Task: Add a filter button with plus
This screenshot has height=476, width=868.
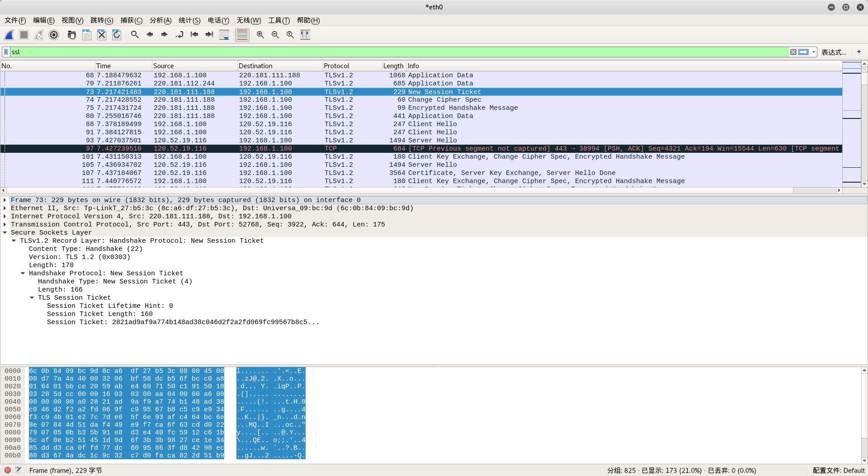Action: [x=859, y=52]
